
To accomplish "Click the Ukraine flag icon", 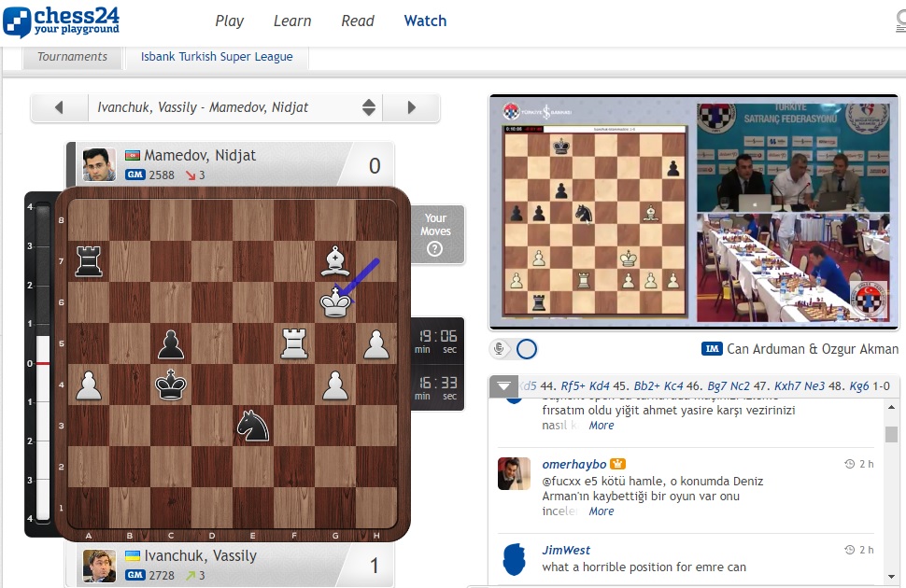I will coord(133,555).
